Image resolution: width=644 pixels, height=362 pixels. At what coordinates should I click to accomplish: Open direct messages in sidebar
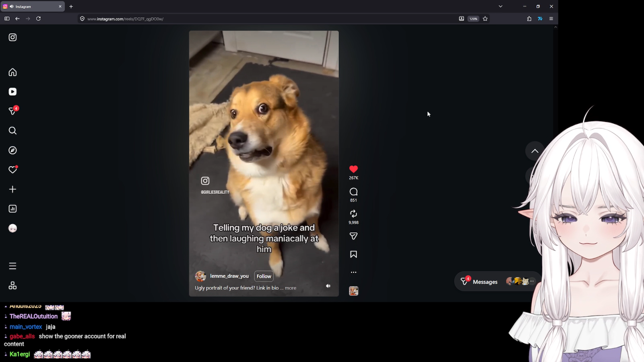[x=13, y=111]
